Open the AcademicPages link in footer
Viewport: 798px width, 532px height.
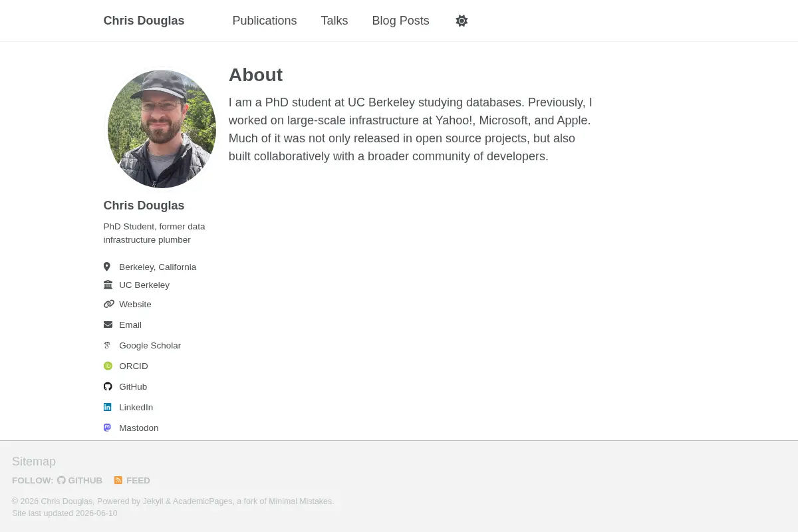tap(203, 501)
